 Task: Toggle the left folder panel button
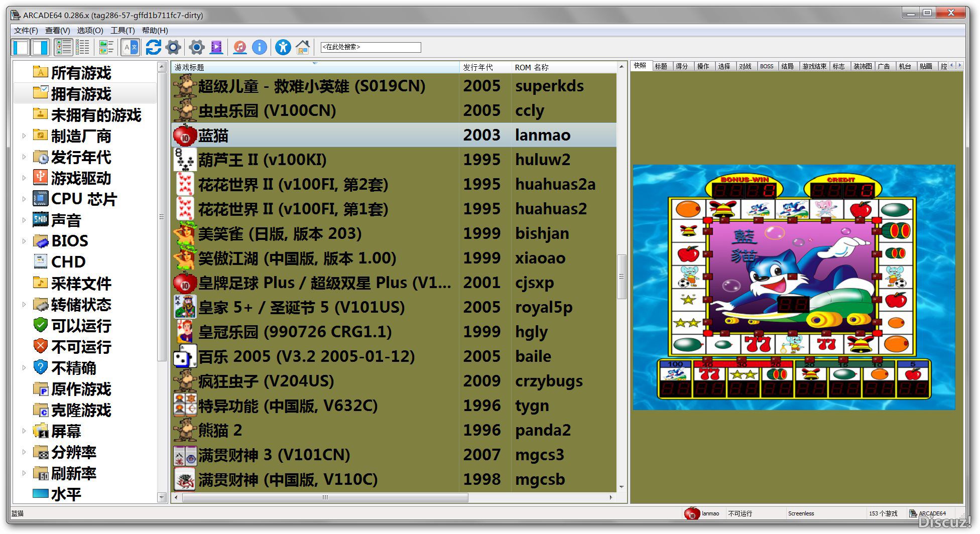(21, 48)
